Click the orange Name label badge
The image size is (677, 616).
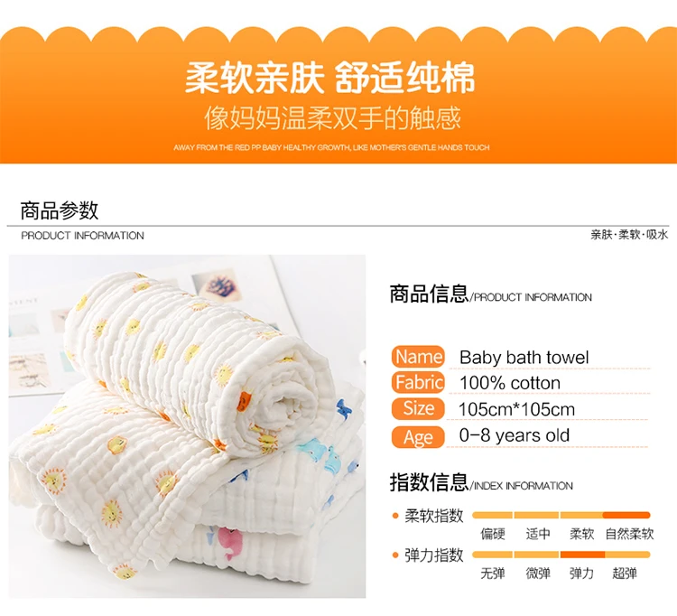tap(418, 357)
